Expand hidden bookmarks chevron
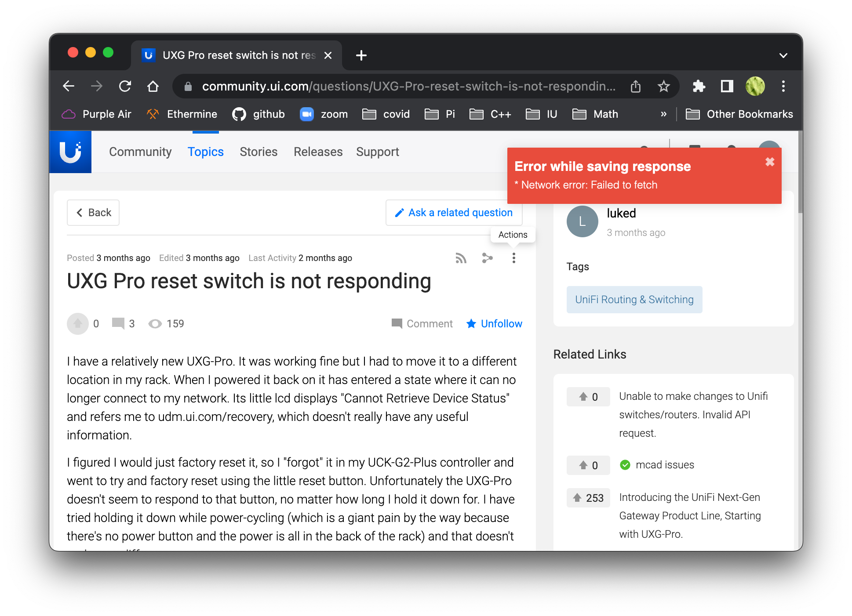The height and width of the screenshot is (616, 852). coord(663,114)
